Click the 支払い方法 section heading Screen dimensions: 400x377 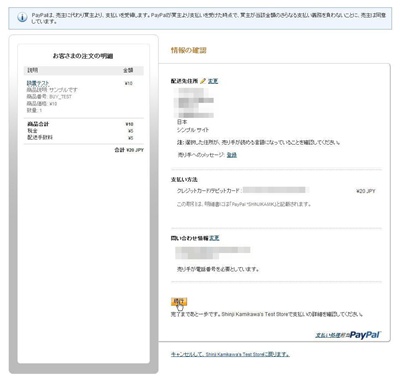(184, 180)
